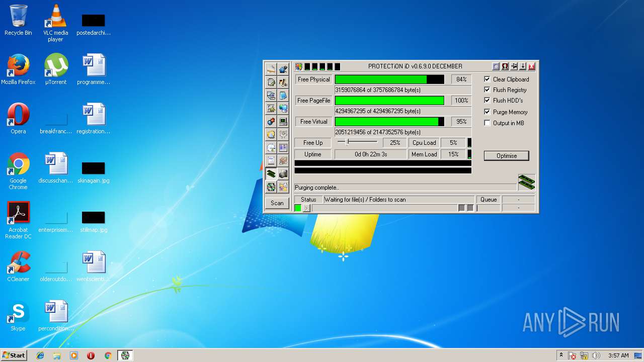The width and height of the screenshot is (644, 362).
Task: Open the yellow folder icon in sidebar
Action: (x=271, y=134)
